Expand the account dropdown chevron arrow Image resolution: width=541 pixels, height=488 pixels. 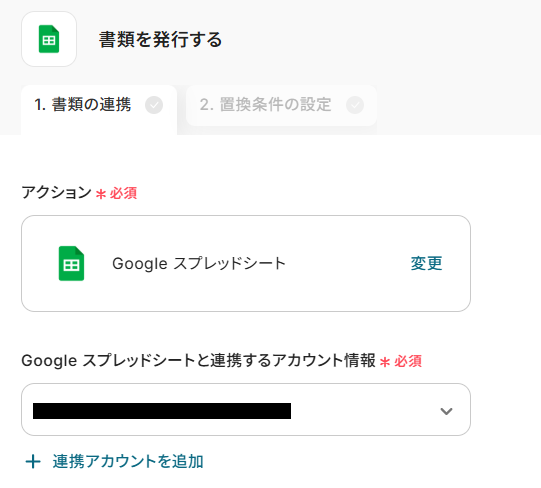[446, 411]
